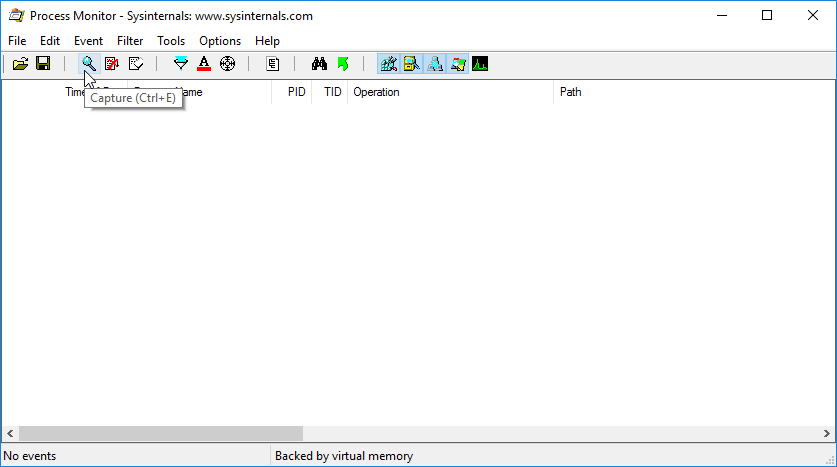Click 'Backed by virtual memory' status text
Image resolution: width=837 pixels, height=467 pixels.
point(344,456)
